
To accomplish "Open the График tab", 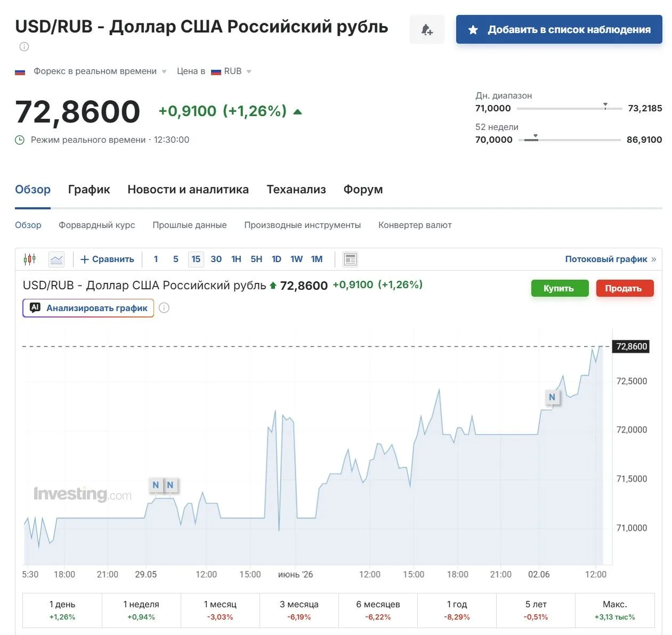I will point(89,190).
